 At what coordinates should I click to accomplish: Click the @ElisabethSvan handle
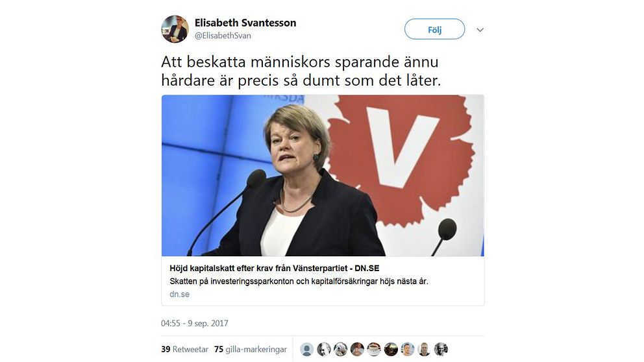point(223,36)
